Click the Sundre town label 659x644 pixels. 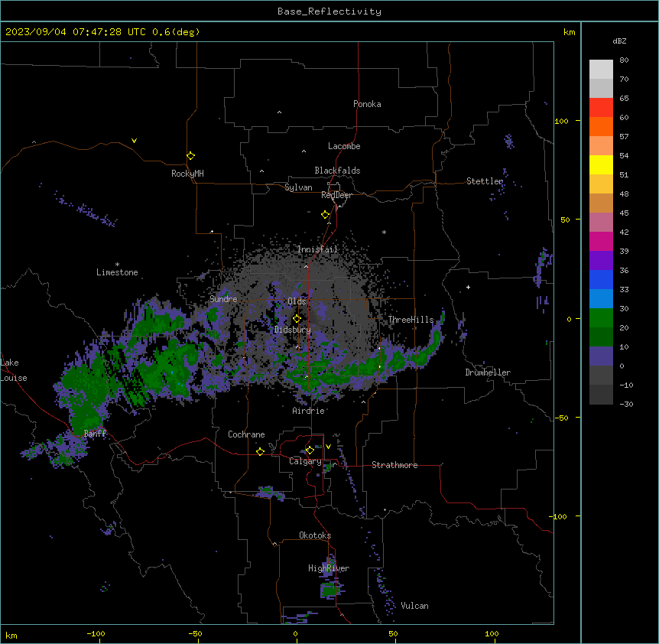[223, 299]
